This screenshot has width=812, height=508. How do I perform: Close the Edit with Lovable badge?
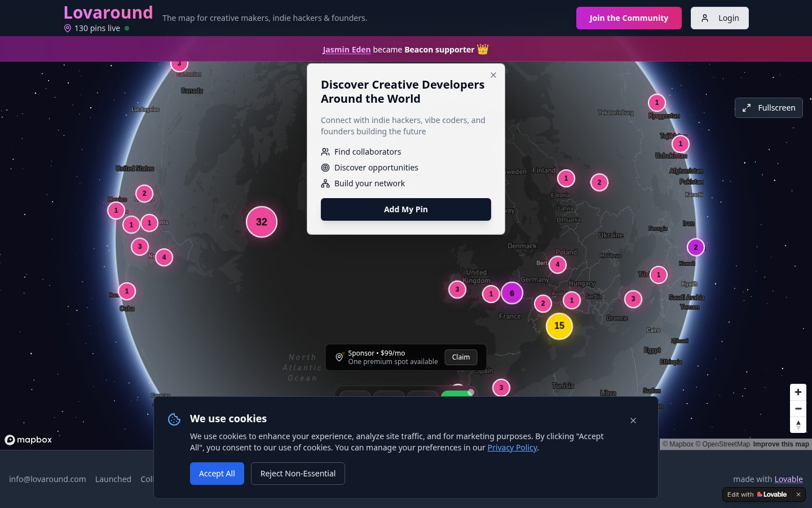click(x=798, y=494)
